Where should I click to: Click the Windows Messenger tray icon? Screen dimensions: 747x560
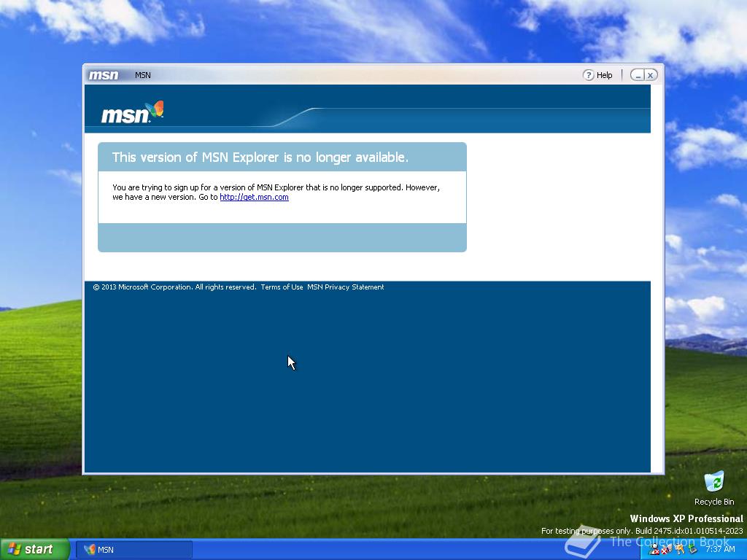click(x=654, y=550)
